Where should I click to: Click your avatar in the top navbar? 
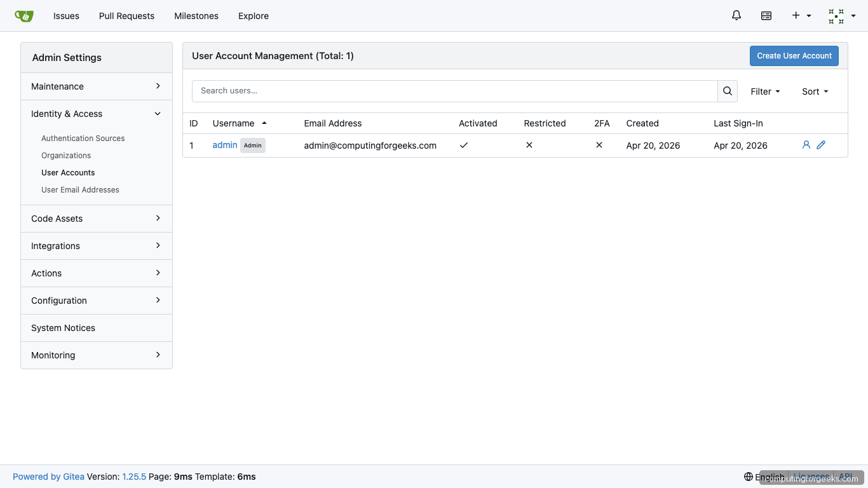pos(836,15)
